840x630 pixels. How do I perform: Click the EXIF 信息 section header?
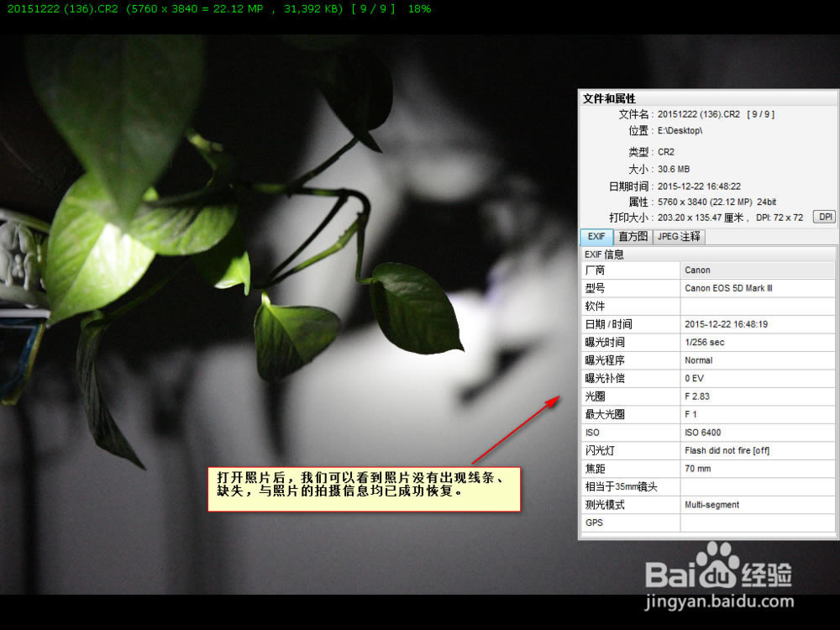coord(604,255)
